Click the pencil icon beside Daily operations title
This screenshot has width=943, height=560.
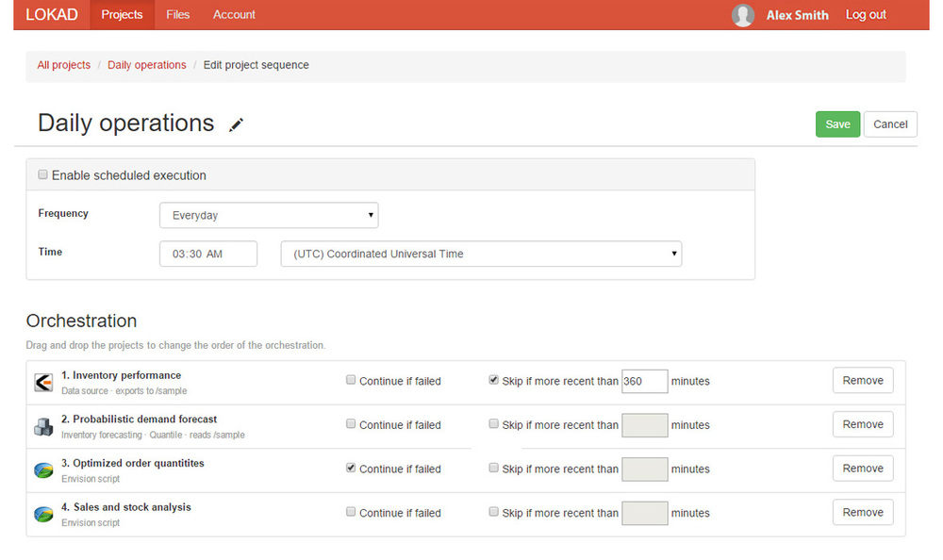(x=236, y=124)
